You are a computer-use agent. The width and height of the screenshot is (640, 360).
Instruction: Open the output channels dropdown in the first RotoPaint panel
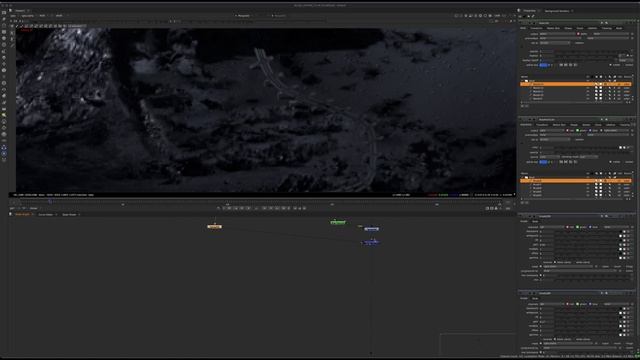tap(557, 34)
